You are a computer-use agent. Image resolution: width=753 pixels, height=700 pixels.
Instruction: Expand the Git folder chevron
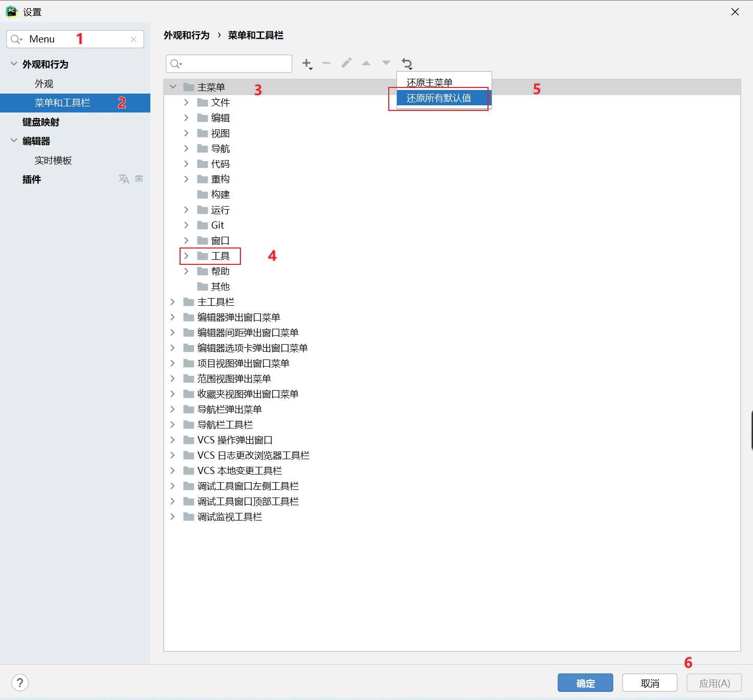(186, 225)
